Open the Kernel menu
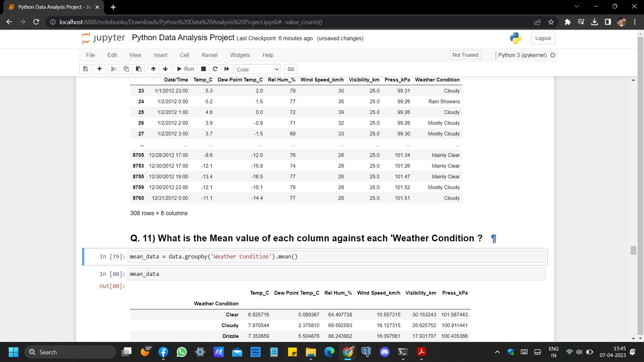The width and height of the screenshot is (644, 362). pos(210,55)
